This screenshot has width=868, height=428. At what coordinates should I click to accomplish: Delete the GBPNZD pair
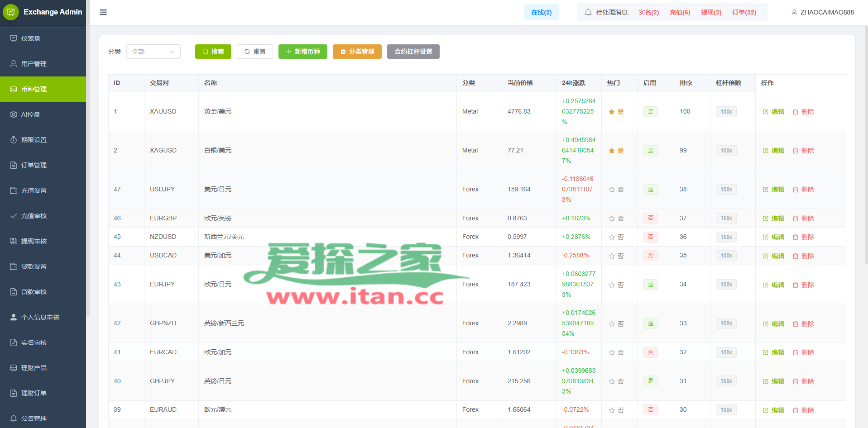coord(803,324)
